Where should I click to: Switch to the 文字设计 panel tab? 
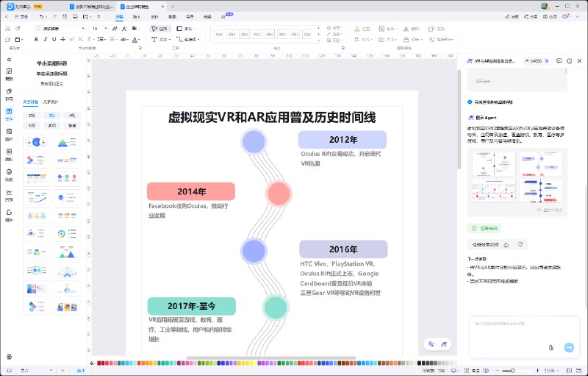[x=51, y=102]
